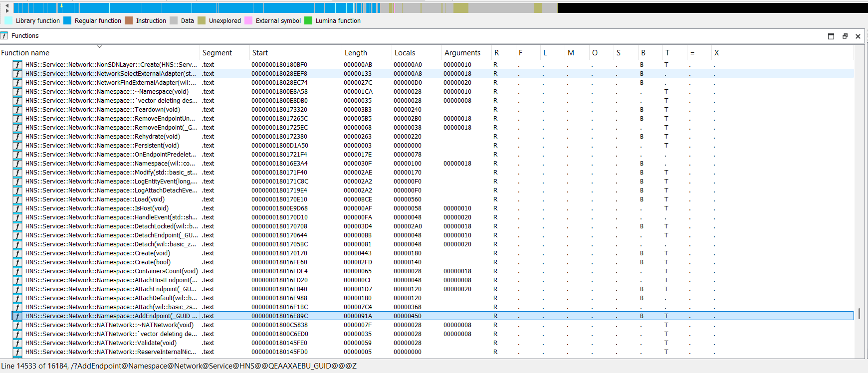This screenshot has height=373, width=868.
Task: Sort functions by Start address column
Action: click(x=260, y=53)
